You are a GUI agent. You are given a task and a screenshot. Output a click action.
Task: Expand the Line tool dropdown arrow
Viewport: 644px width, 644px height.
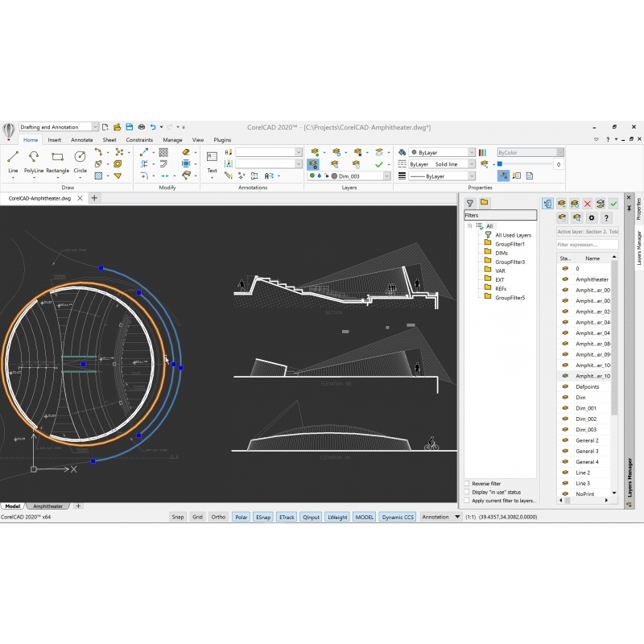point(13,178)
